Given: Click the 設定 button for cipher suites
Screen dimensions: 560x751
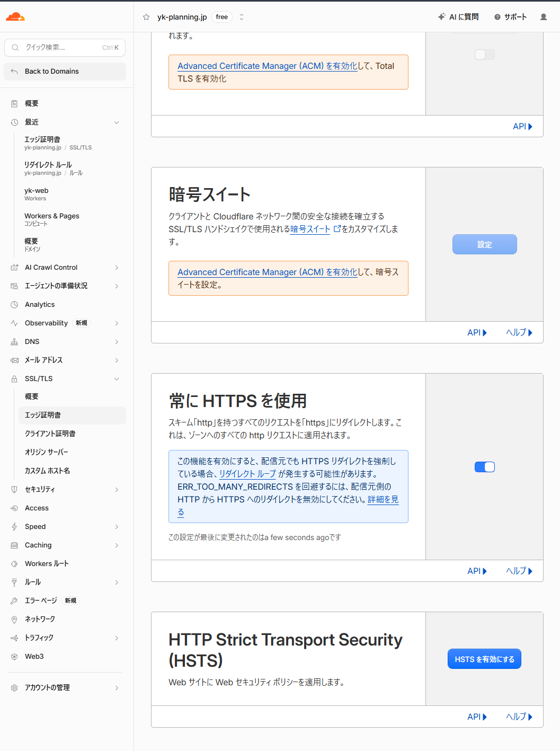Looking at the screenshot, I should pos(485,244).
